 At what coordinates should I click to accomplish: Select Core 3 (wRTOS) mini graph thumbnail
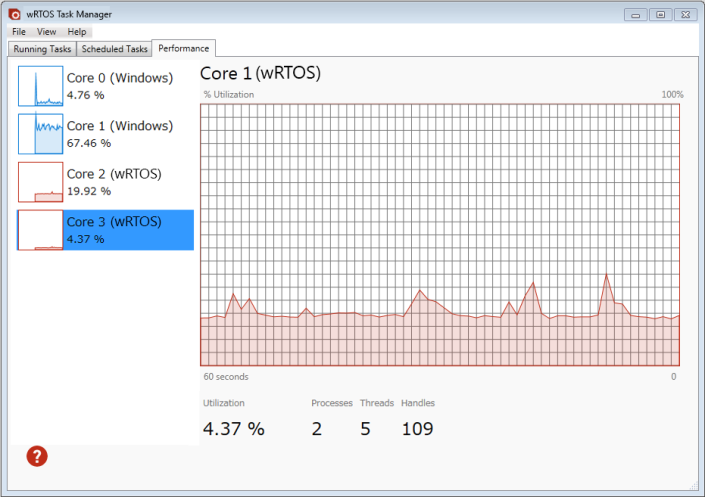tap(40, 230)
